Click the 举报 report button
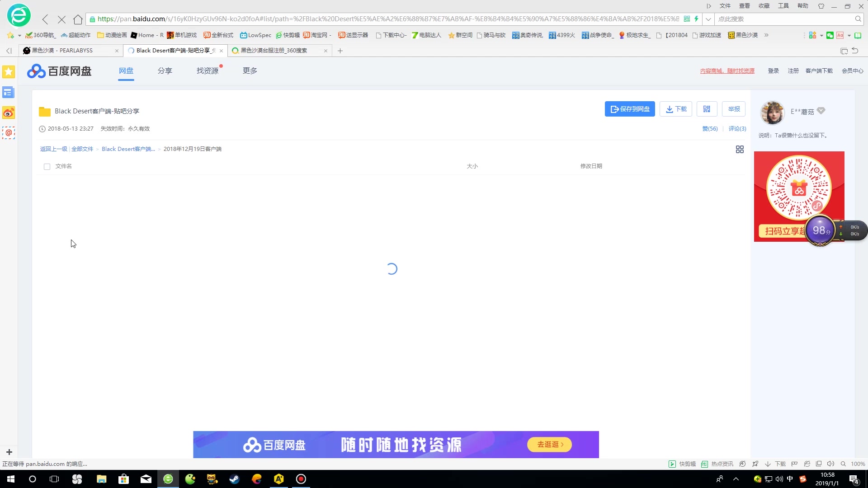Screen dimensions: 868x488 point(734,109)
